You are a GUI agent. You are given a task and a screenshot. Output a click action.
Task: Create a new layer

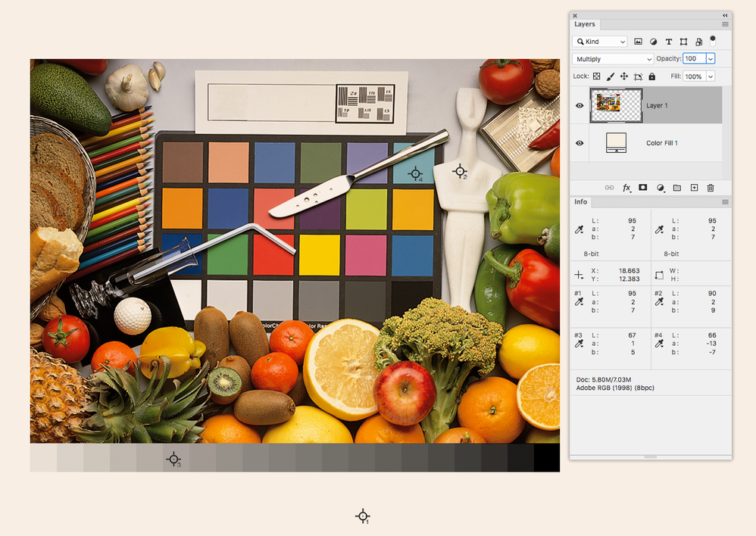[x=694, y=188]
